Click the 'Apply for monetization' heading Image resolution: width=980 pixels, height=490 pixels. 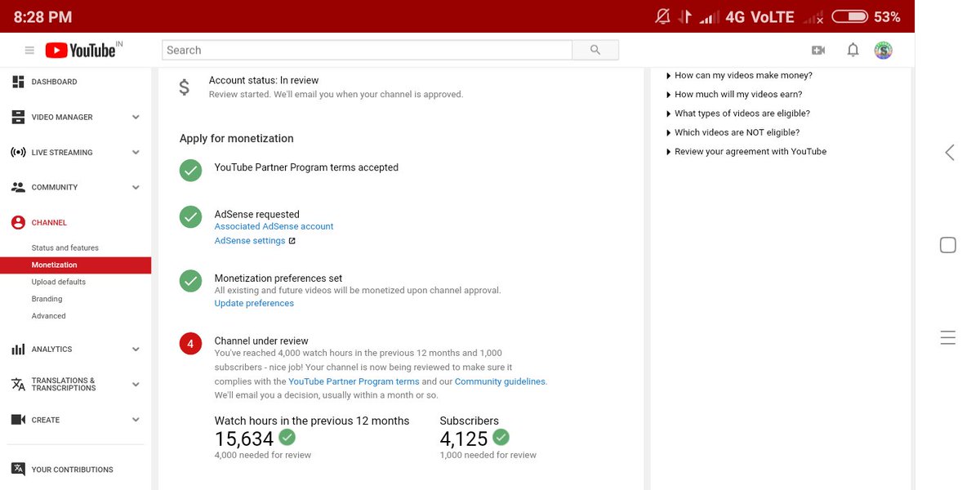click(x=237, y=139)
